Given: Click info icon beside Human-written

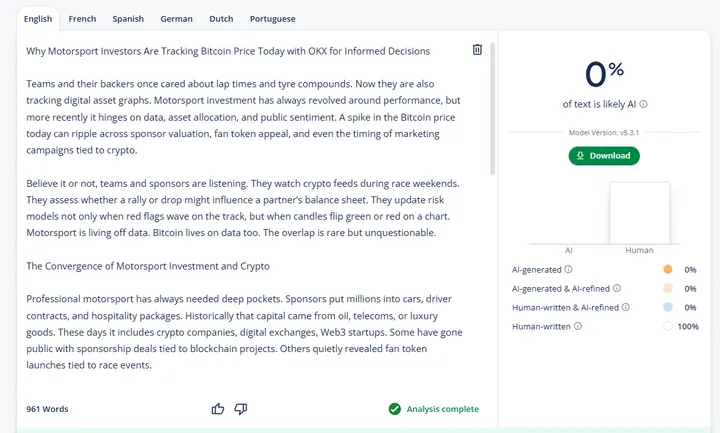Looking at the screenshot, I should 578,326.
